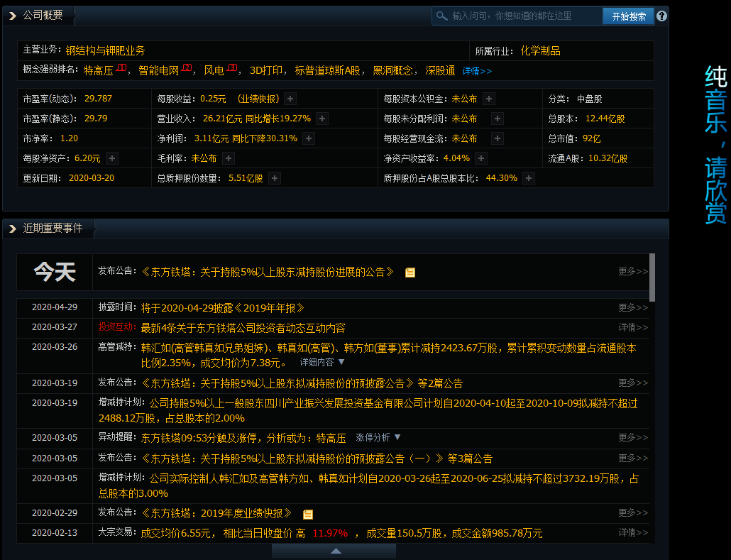
Task: Click the 12.44亿股 total share capital value
Action: pyautogui.click(x=605, y=119)
